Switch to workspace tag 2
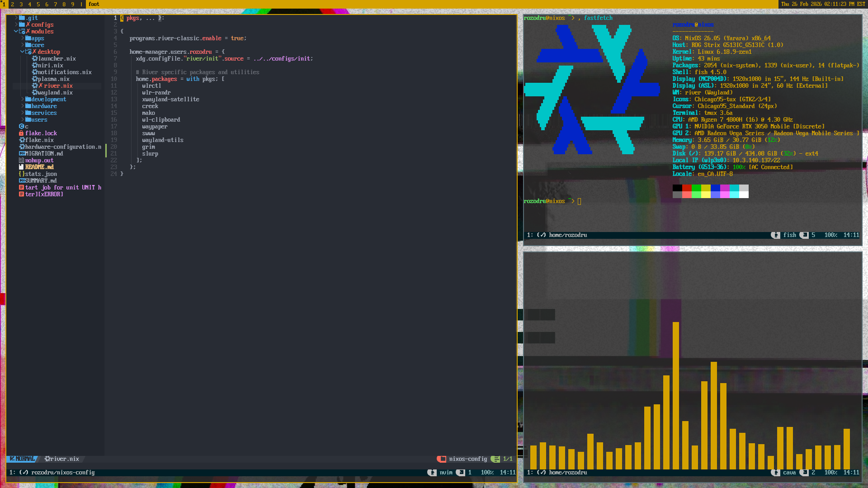Viewport: 868px width, 488px height. [13, 5]
